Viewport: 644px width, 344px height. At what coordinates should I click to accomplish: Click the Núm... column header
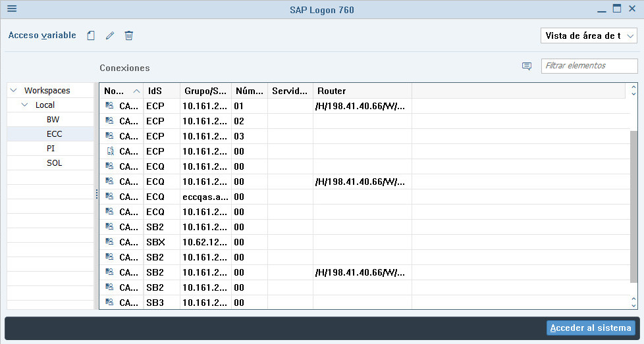250,91
